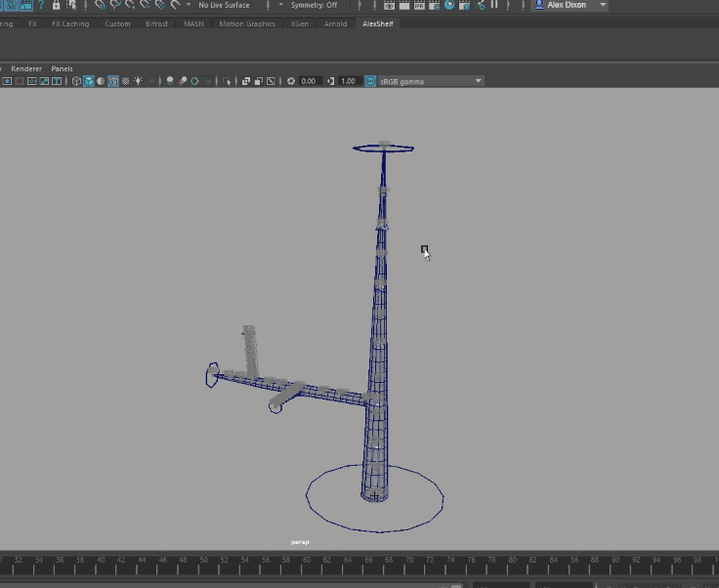Toggle use all lights bulb icon

138,81
